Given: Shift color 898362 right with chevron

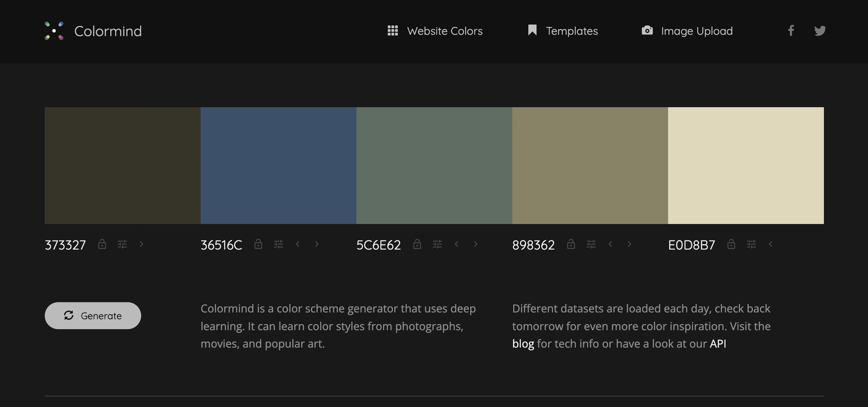Looking at the screenshot, I should pos(629,244).
